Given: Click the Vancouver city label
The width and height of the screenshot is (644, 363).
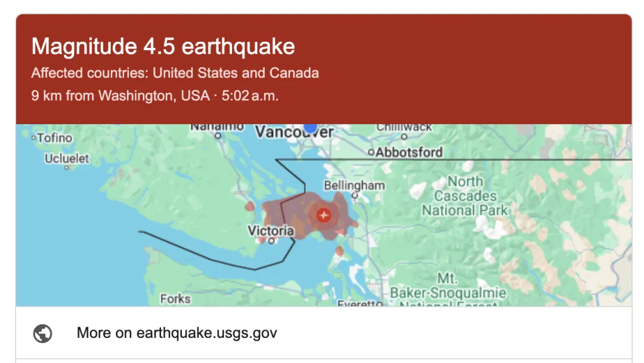Looking at the screenshot, I should click(294, 133).
